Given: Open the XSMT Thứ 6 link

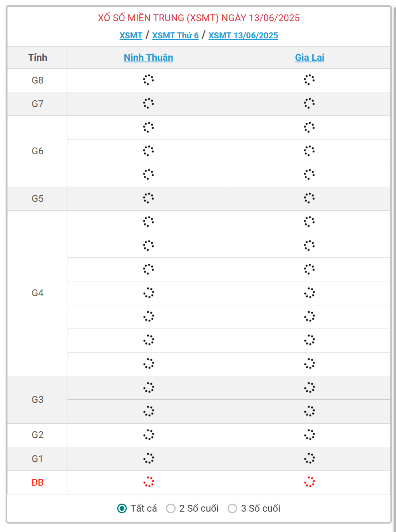Looking at the screenshot, I should click(x=175, y=36).
